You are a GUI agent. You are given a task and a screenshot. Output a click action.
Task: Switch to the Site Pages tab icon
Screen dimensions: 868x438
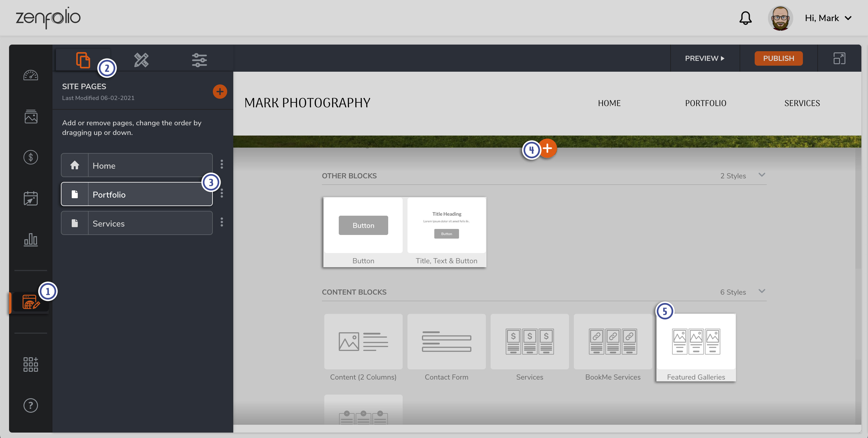point(83,60)
